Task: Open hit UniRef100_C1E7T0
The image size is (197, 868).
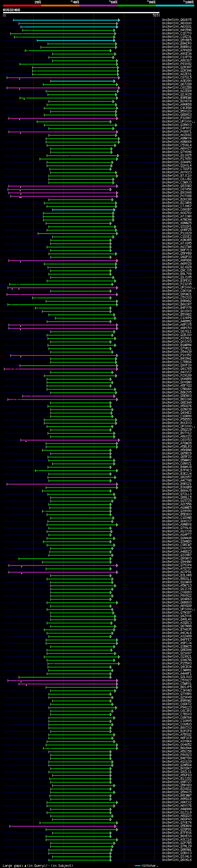Action: pos(177,33)
